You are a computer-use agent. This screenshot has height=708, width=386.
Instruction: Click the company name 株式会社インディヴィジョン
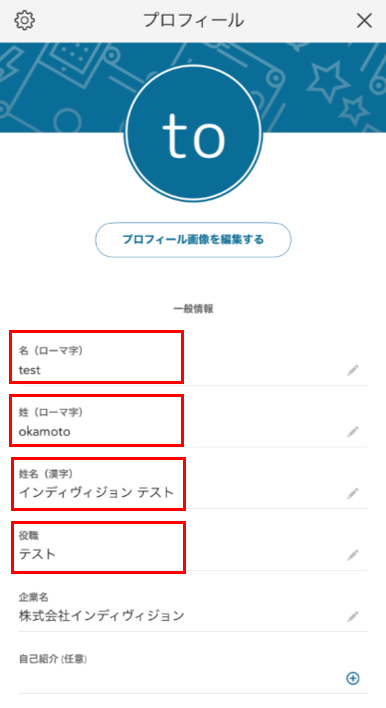point(102,615)
